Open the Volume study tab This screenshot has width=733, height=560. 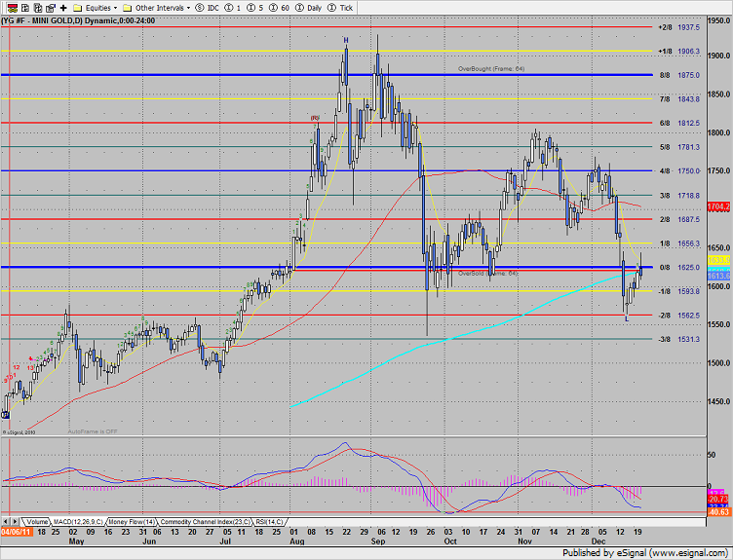click(36, 521)
